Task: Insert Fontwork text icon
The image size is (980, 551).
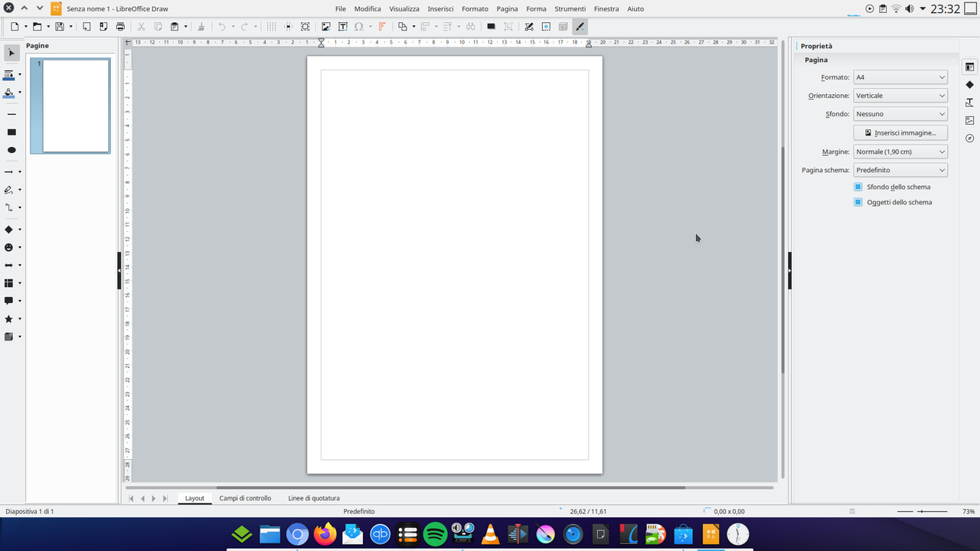Action: point(382,26)
